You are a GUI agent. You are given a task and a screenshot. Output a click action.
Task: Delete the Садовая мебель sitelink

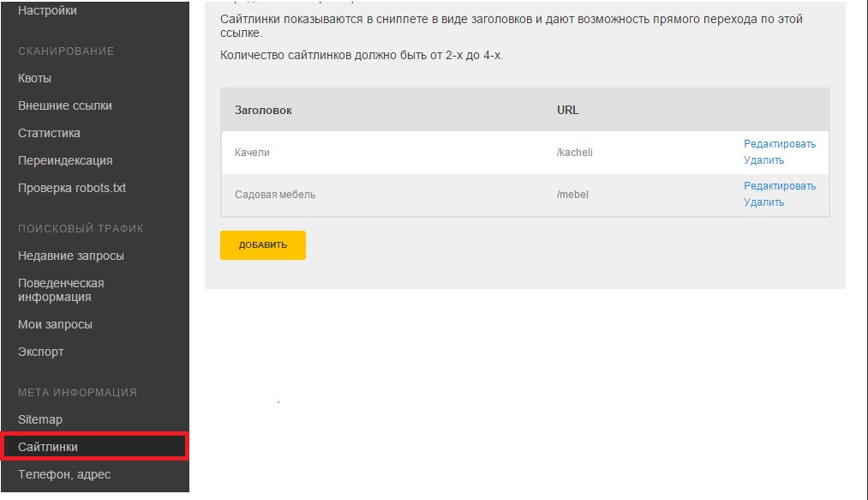tap(763, 202)
